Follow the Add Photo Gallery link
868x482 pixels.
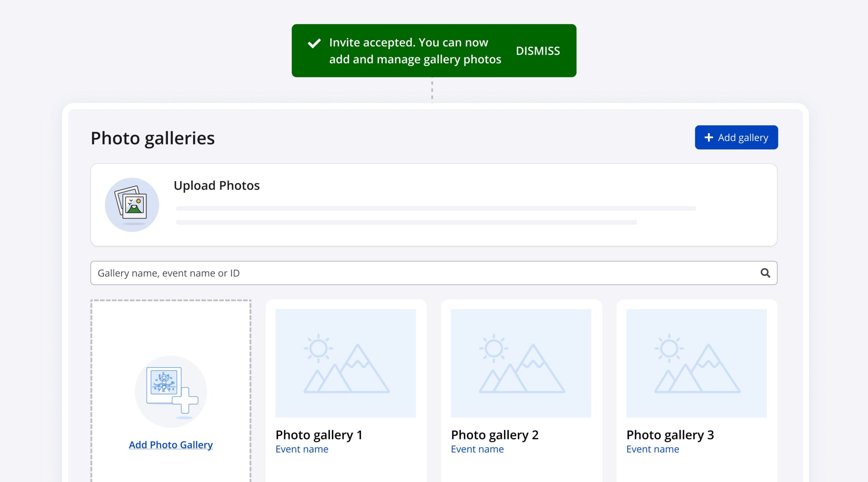(171, 444)
